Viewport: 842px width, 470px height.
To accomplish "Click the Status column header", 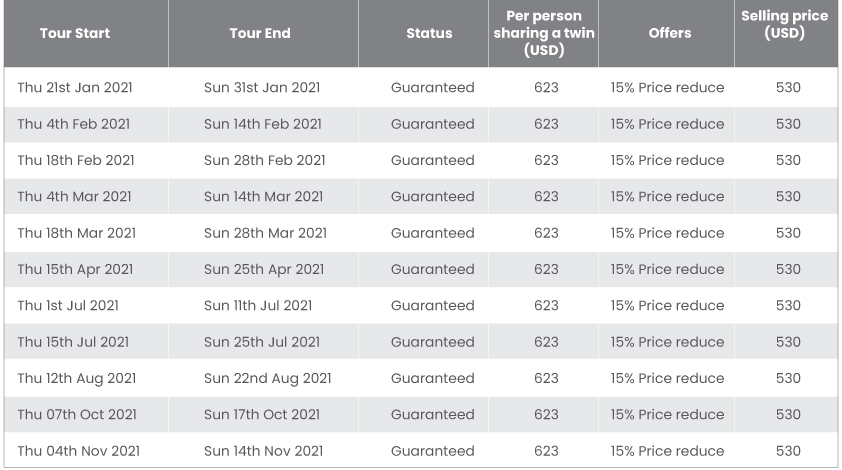I will pyautogui.click(x=429, y=33).
